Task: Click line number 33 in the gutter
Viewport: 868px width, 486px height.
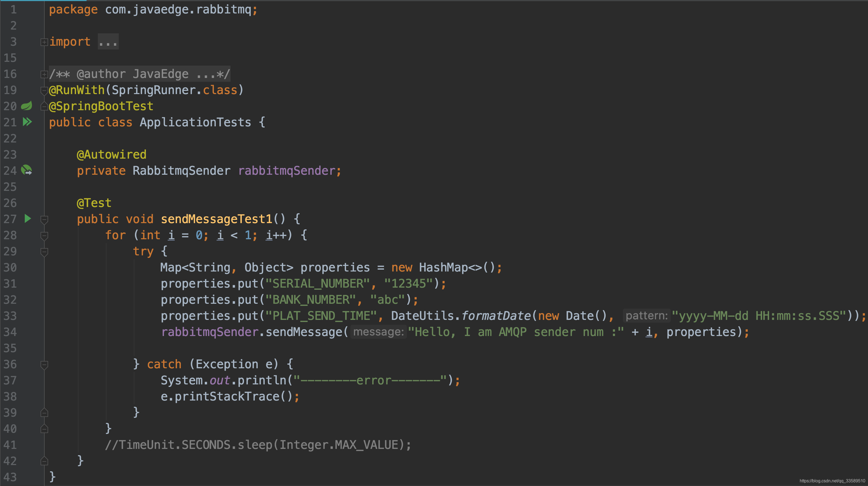Action: click(x=10, y=316)
